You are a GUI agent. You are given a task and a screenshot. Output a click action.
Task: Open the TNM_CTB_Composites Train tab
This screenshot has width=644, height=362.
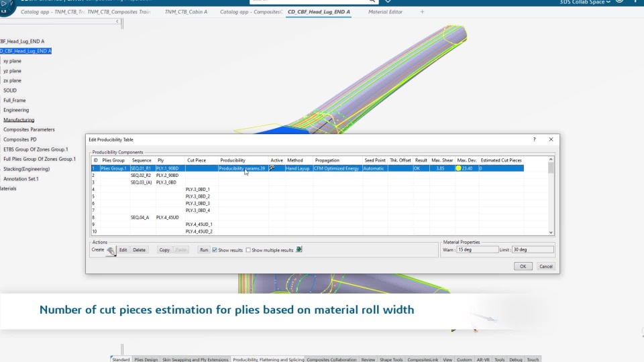[x=119, y=12]
